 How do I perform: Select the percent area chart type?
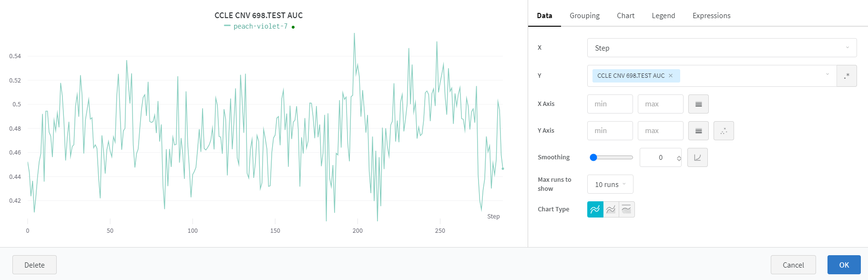[626, 209]
